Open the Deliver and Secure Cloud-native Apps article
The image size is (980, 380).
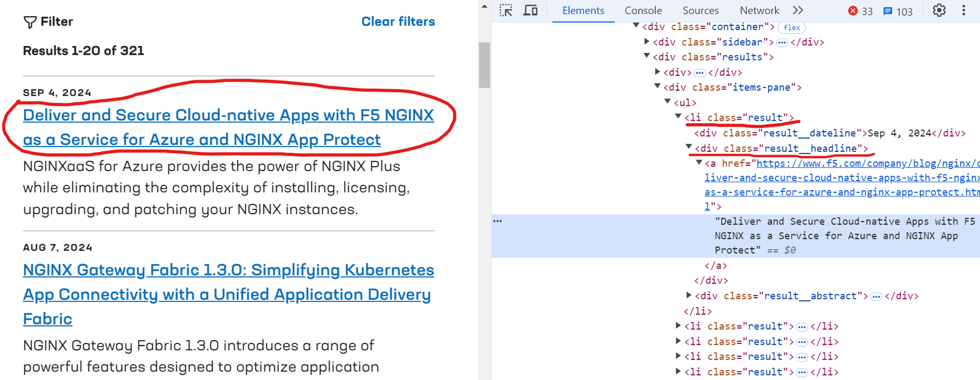point(228,127)
